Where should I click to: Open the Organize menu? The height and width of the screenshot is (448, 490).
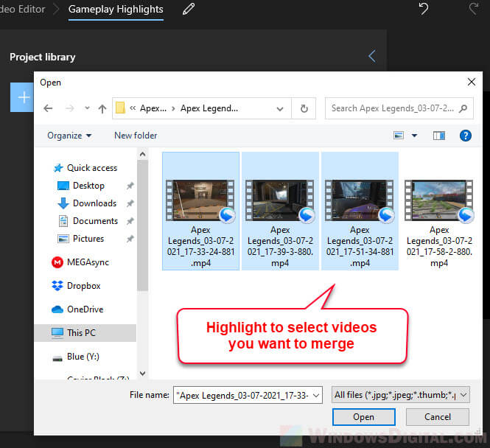(69, 136)
